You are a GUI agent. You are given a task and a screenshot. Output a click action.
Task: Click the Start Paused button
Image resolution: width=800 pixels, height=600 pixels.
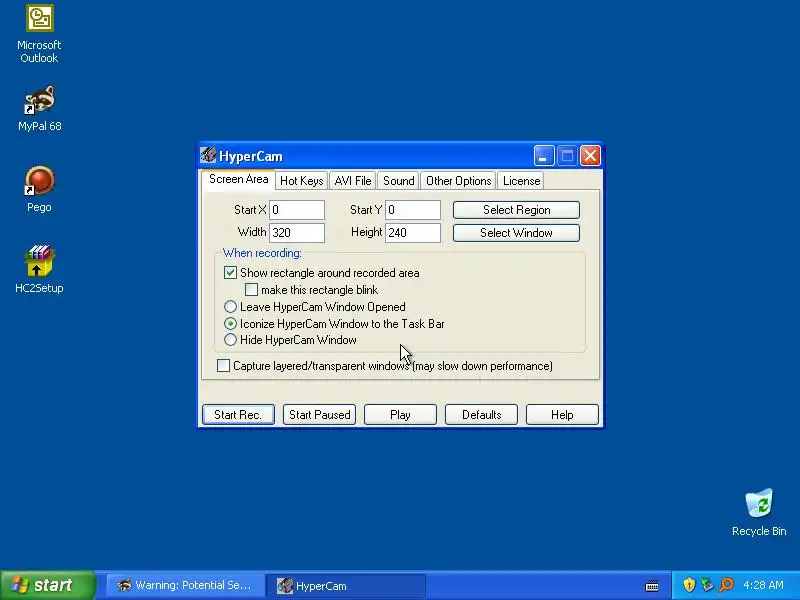tap(319, 414)
